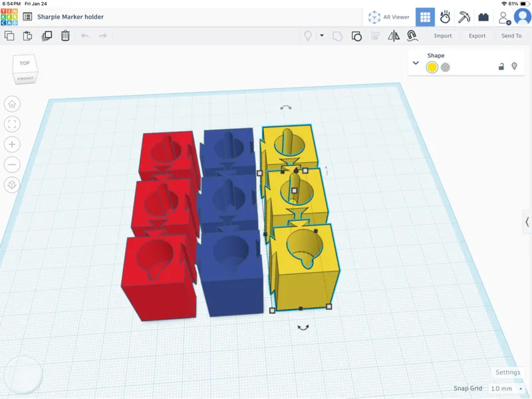Select the yellow Solid color swatch

(432, 67)
